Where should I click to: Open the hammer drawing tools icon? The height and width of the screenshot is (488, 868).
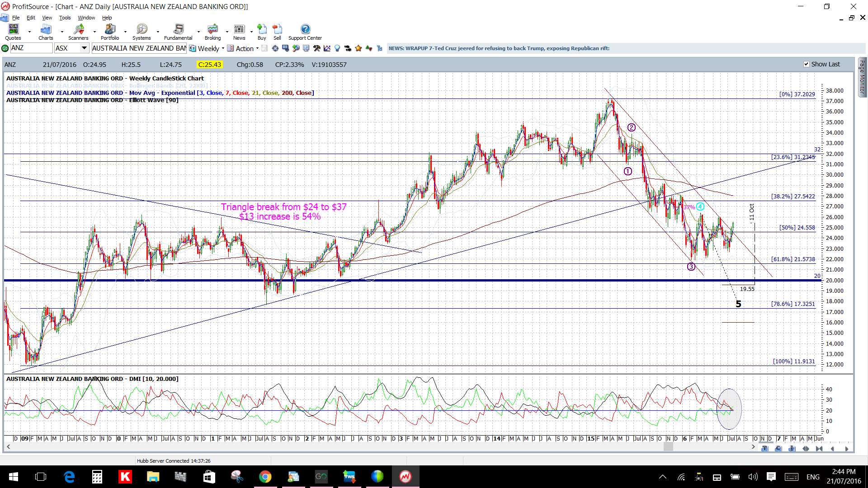tap(316, 48)
